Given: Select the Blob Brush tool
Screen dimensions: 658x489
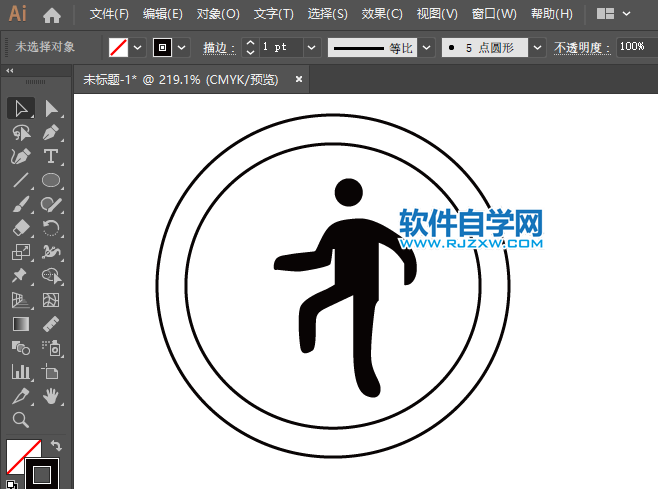Looking at the screenshot, I should point(51,204).
